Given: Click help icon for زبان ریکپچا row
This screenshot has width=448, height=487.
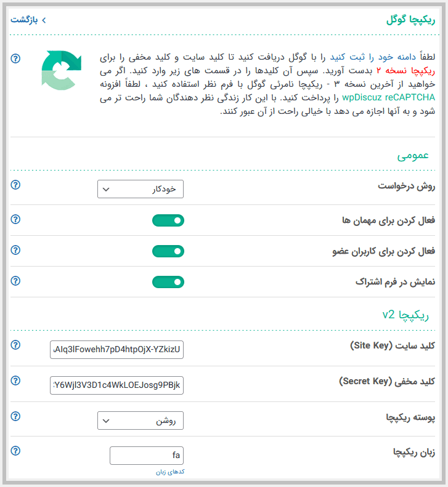Looking at the screenshot, I should point(15,451).
